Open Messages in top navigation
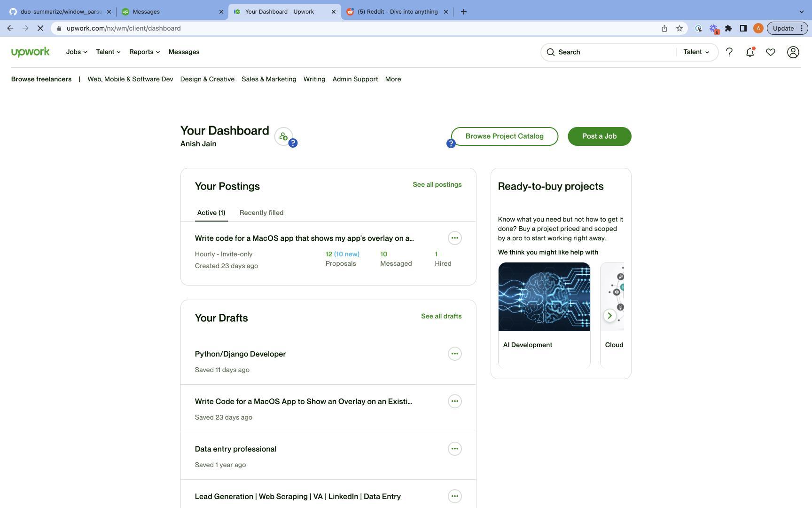This screenshot has width=812, height=508. click(x=184, y=52)
